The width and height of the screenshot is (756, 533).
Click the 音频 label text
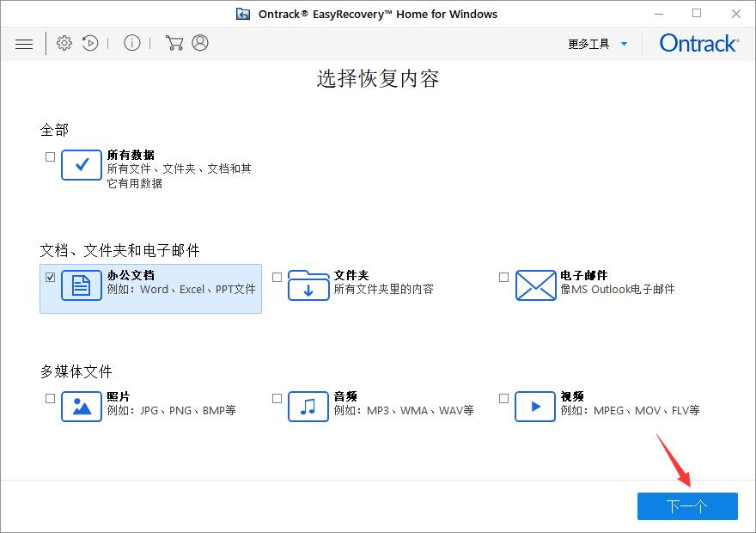(345, 396)
